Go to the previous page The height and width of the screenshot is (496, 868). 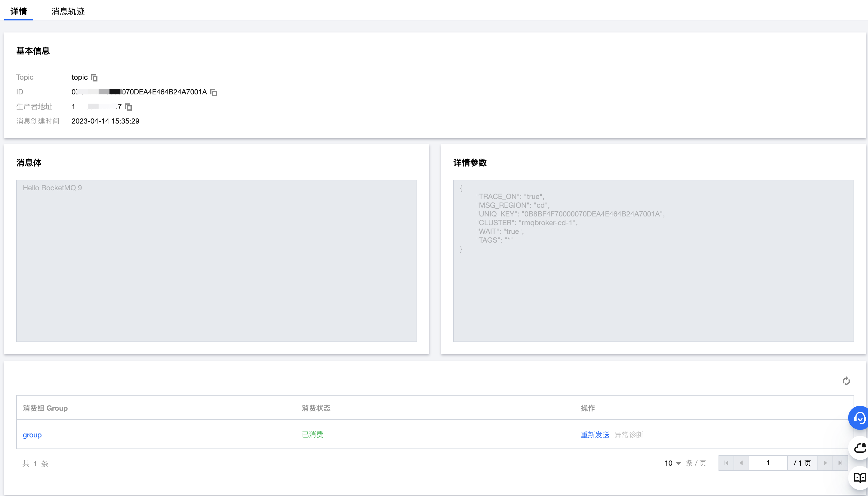pyautogui.click(x=741, y=463)
